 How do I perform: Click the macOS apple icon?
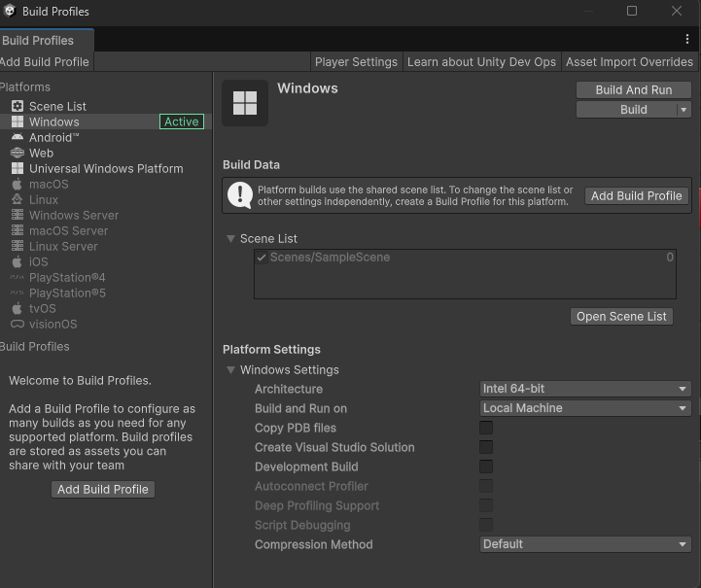click(17, 184)
